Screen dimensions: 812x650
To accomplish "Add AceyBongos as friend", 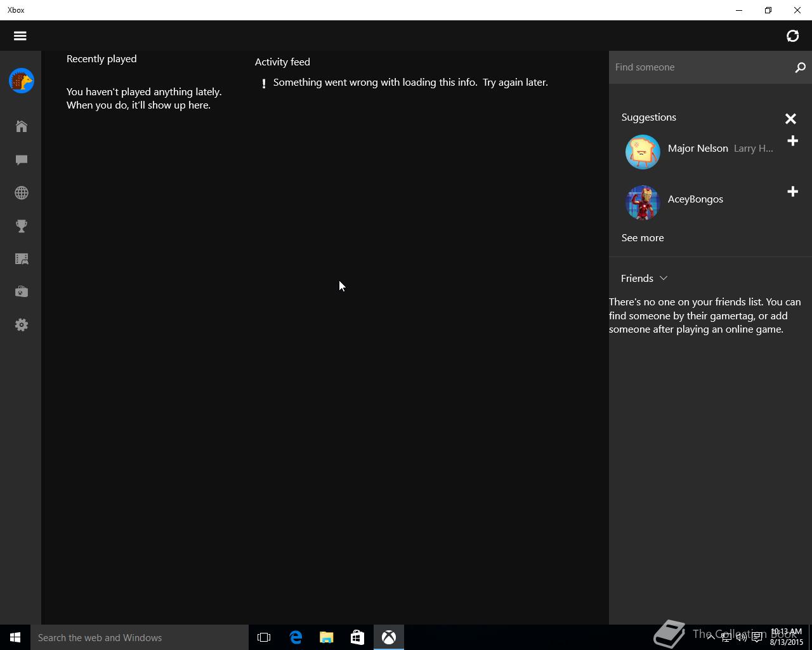I will click(792, 192).
